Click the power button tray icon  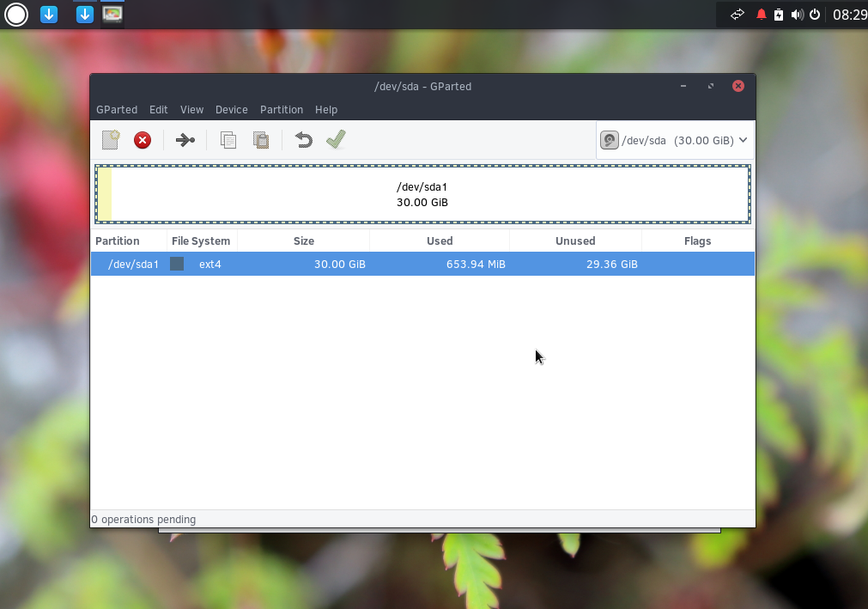(x=814, y=15)
